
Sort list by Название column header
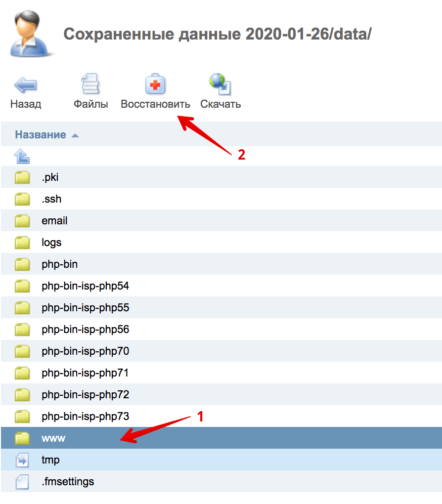(41, 135)
